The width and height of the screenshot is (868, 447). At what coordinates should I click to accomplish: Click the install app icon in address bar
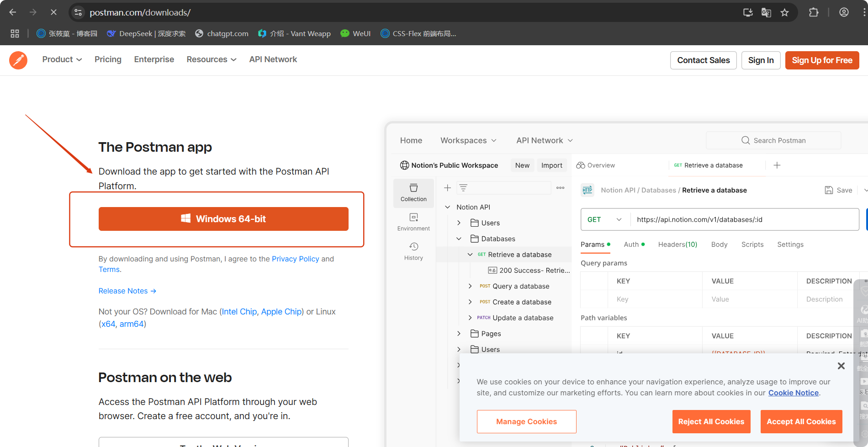coord(748,12)
